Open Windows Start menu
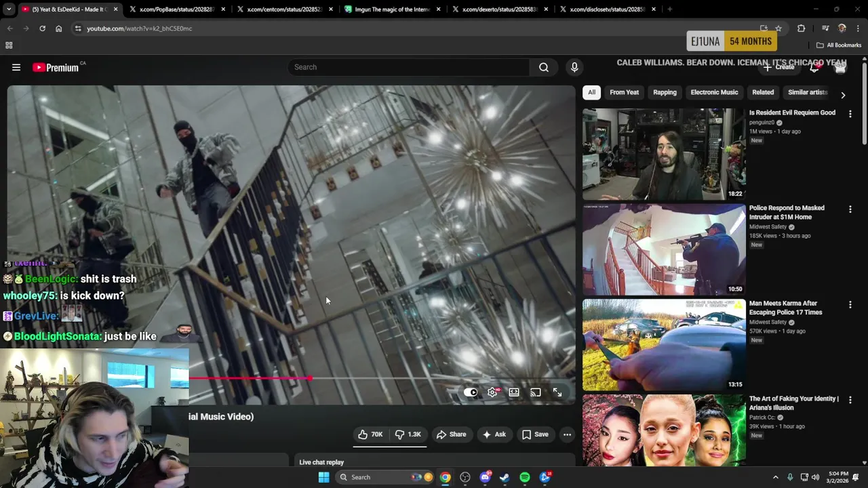868x488 pixels. tap(323, 477)
